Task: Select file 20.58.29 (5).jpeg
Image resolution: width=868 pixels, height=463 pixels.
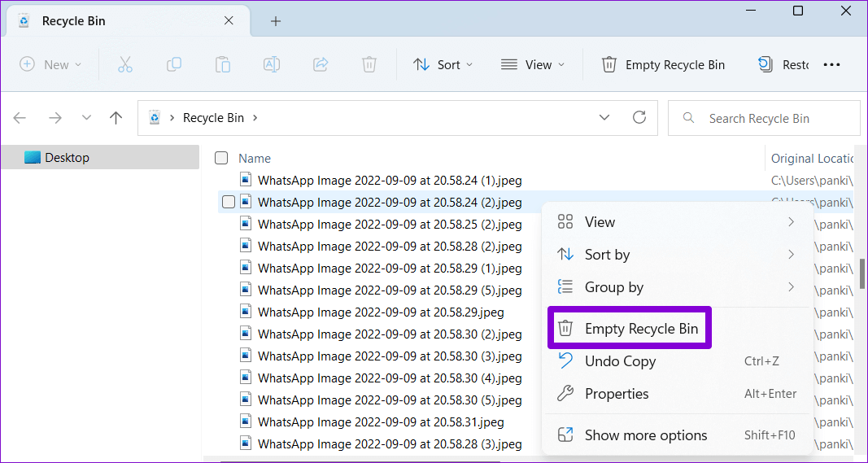Action: click(x=390, y=290)
